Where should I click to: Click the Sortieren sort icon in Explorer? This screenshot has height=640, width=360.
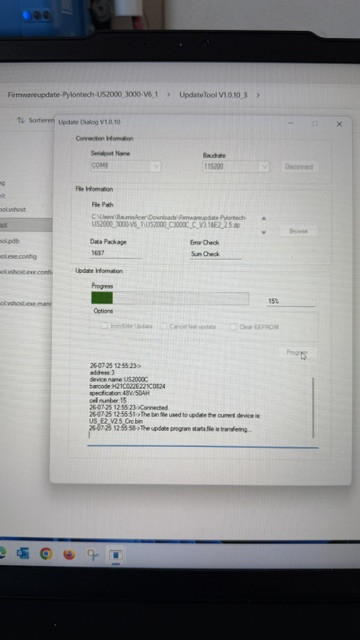pos(20,120)
